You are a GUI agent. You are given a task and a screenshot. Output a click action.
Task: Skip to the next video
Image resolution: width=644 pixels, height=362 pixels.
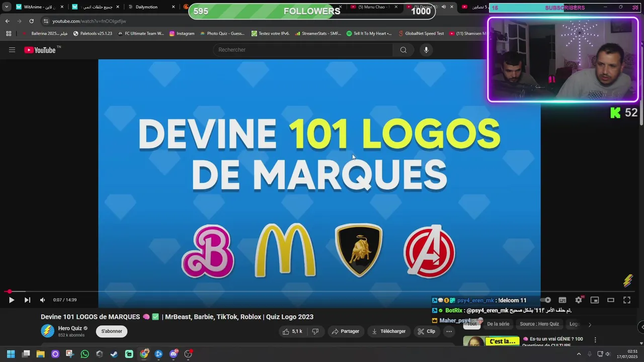pyautogui.click(x=27, y=300)
